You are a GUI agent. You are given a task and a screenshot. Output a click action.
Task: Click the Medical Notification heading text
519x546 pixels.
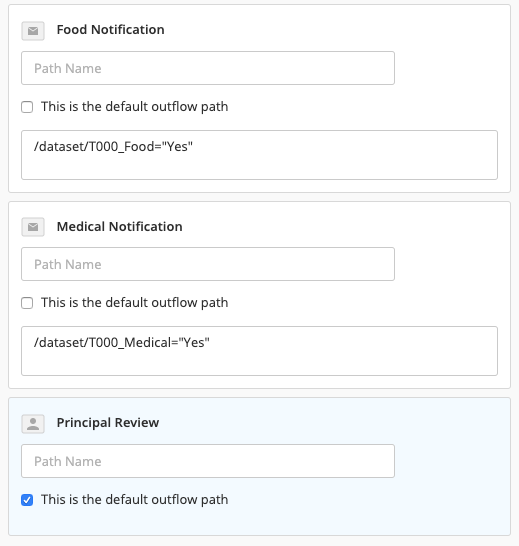click(119, 226)
